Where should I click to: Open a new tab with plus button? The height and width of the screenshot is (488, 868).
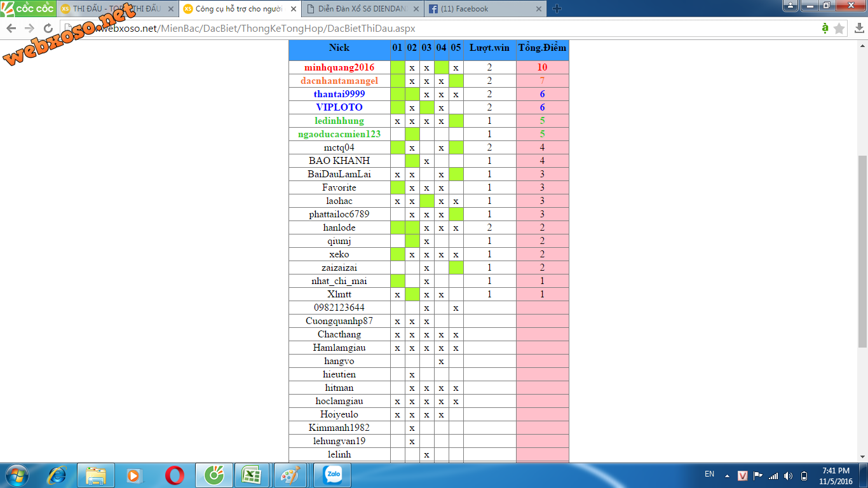click(557, 9)
